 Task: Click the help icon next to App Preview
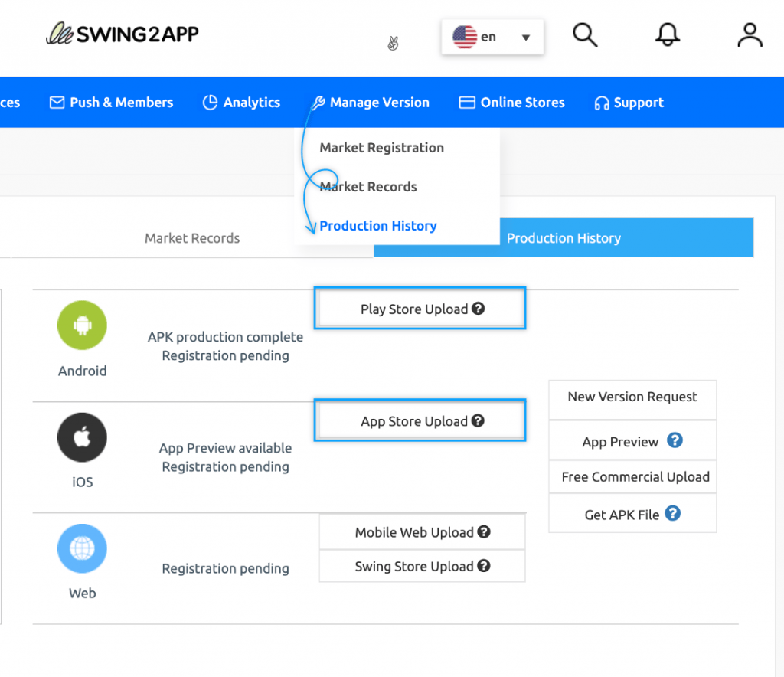tap(674, 440)
